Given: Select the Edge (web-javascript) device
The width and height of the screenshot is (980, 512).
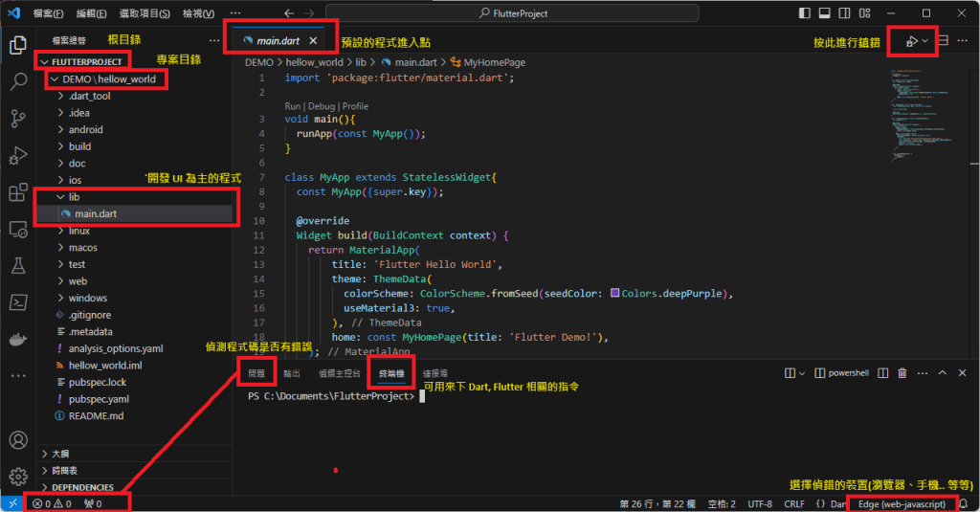Looking at the screenshot, I should click(x=902, y=503).
